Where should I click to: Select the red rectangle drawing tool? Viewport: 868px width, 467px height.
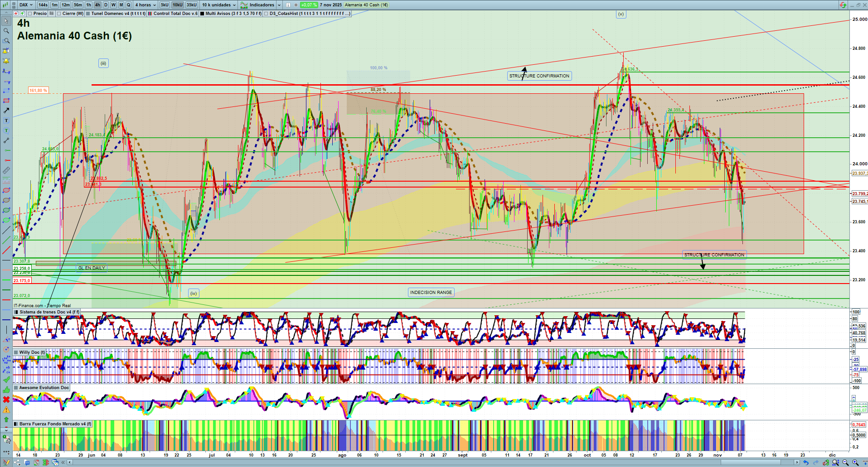(6, 101)
